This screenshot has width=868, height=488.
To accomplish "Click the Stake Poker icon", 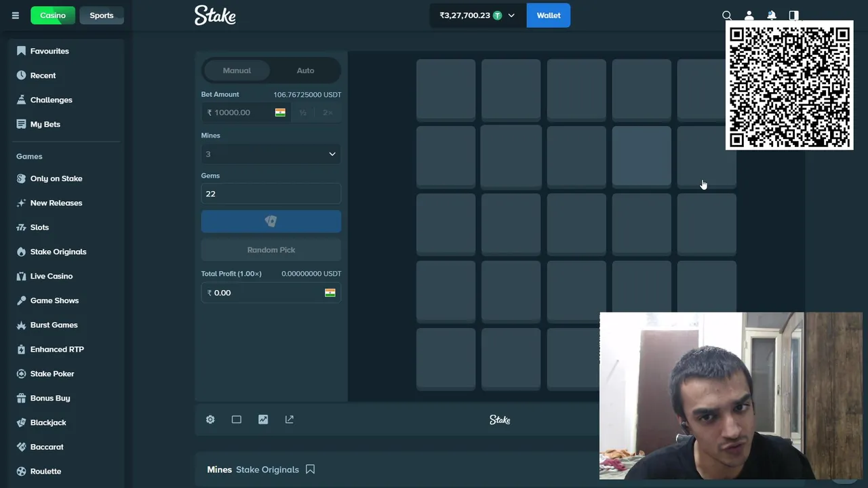I will (21, 373).
